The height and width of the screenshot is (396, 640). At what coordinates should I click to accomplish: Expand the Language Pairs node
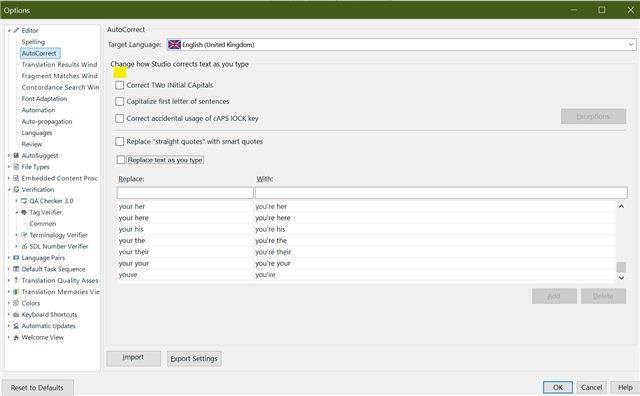(x=9, y=258)
